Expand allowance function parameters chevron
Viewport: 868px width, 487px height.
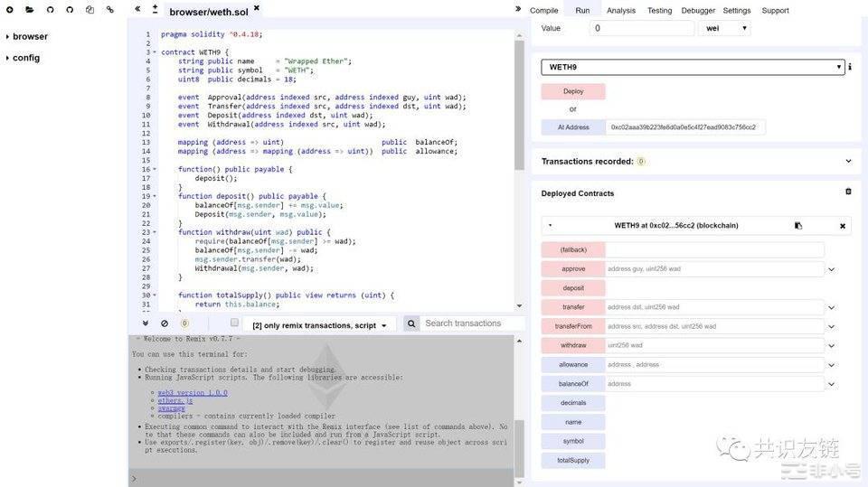pyautogui.click(x=831, y=365)
